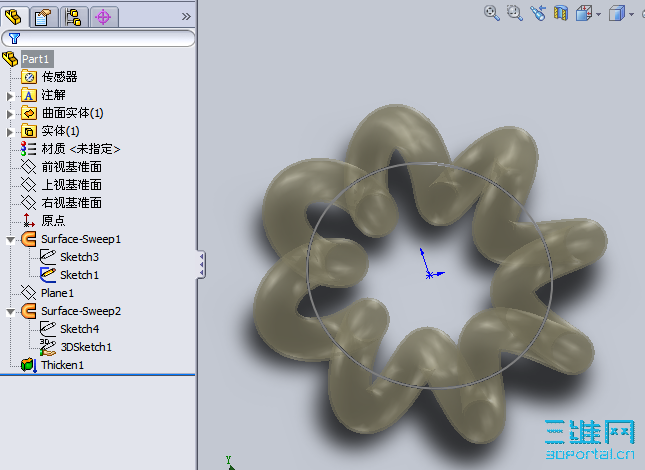Click the funnel filter icon
This screenshot has width=645, height=470.
(14, 38)
